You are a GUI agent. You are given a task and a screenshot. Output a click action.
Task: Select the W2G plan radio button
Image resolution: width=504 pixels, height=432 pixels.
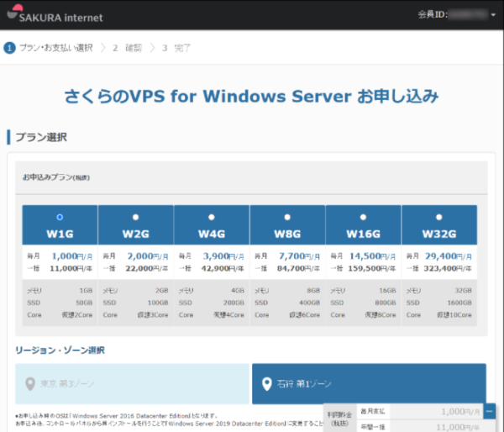coord(135,217)
